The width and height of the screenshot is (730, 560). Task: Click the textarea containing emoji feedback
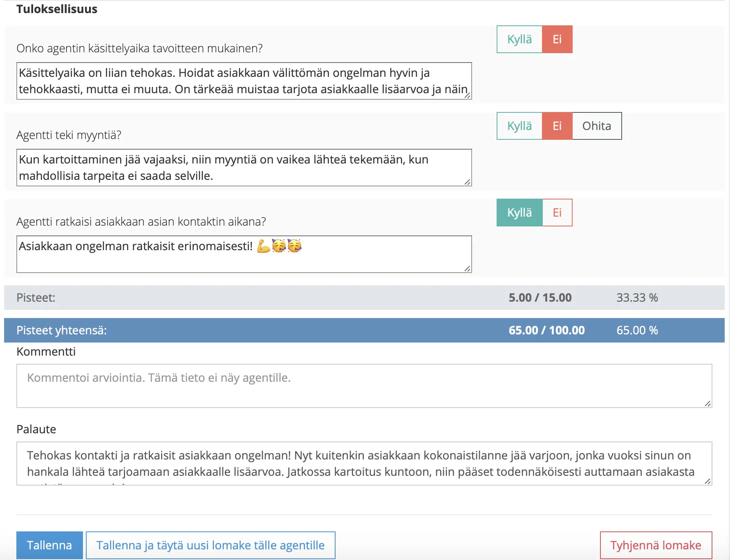[244, 253]
